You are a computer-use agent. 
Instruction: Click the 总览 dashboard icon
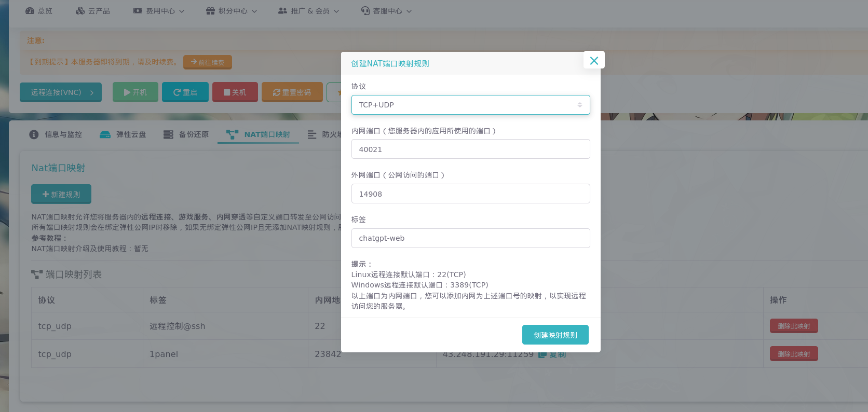point(30,11)
